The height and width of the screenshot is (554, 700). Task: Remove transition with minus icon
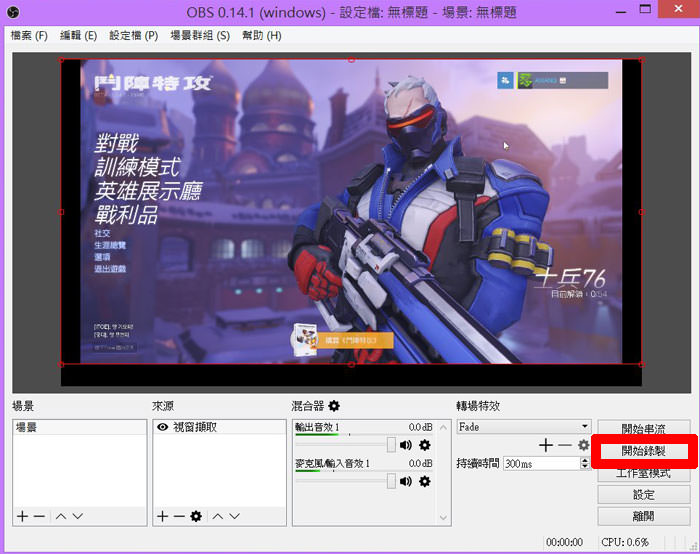[565, 445]
